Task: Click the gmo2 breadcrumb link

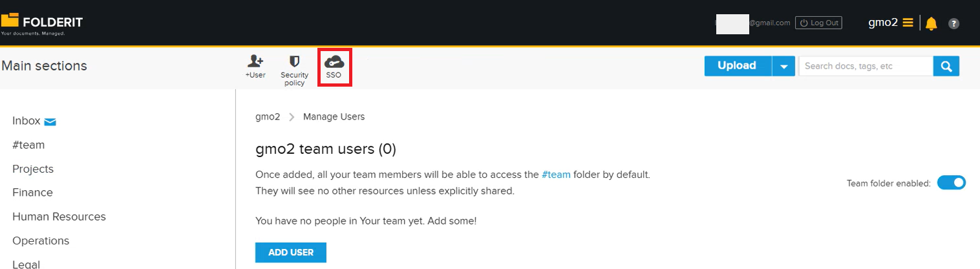Action: click(x=268, y=117)
